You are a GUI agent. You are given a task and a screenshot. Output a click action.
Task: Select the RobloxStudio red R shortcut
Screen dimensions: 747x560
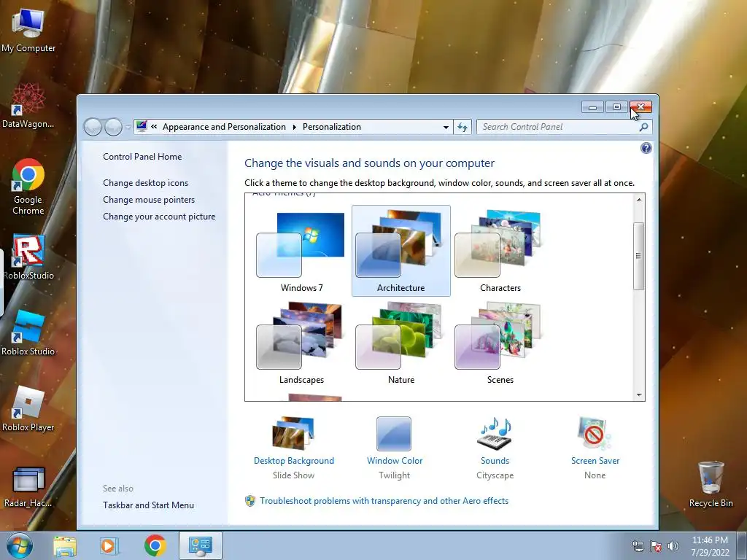[x=28, y=257]
